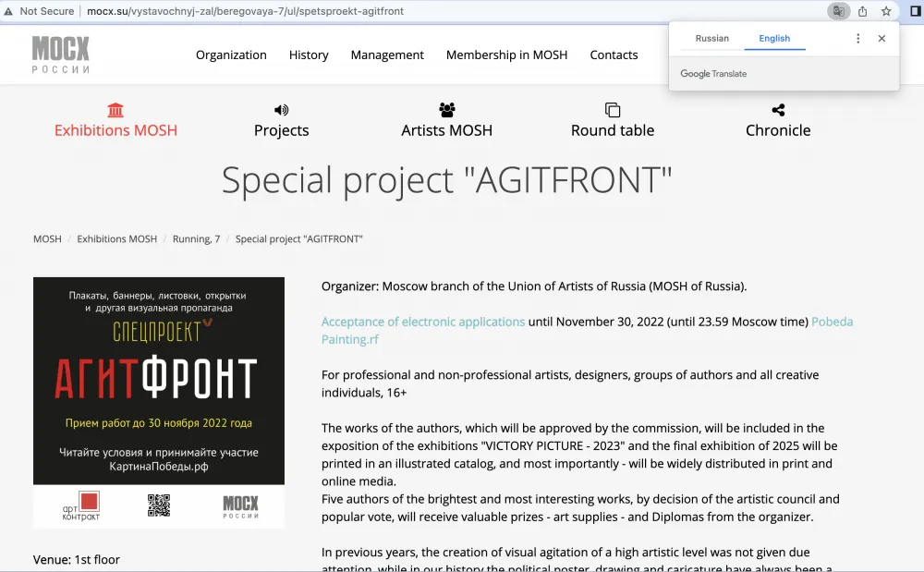The image size is (924, 572).
Task: Click Acceptance of electronic applications link
Action: point(423,322)
